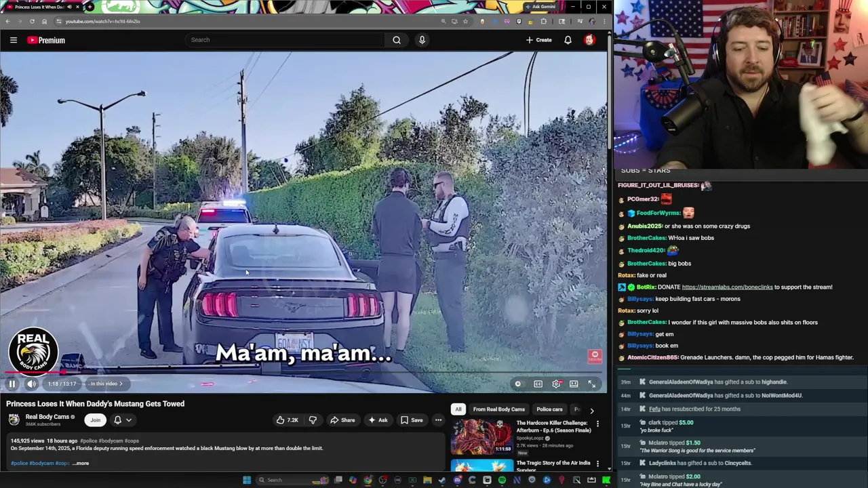Screen dimensions: 868x488
Task: Open Chrome profile avatar in toolbar
Action: [592, 21]
